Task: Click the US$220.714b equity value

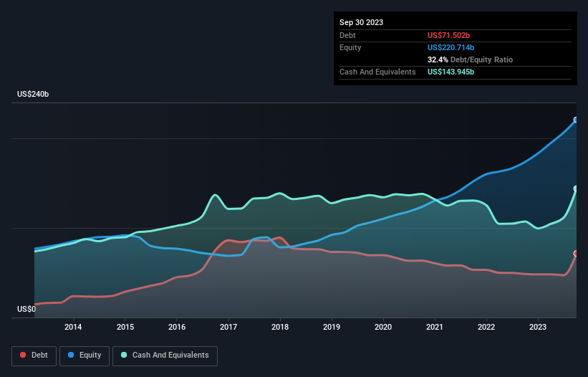Action: tap(450, 47)
